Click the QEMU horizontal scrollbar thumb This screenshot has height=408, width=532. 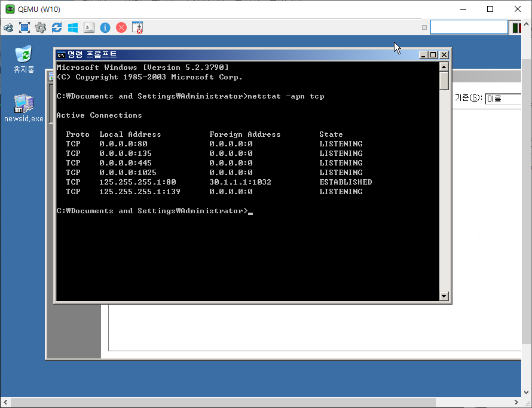click(223, 402)
